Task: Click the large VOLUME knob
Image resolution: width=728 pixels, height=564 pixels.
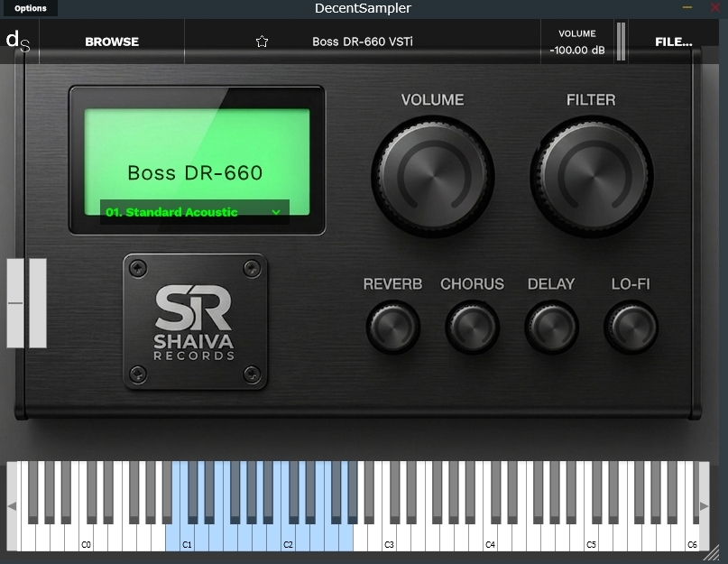Action: point(433,177)
